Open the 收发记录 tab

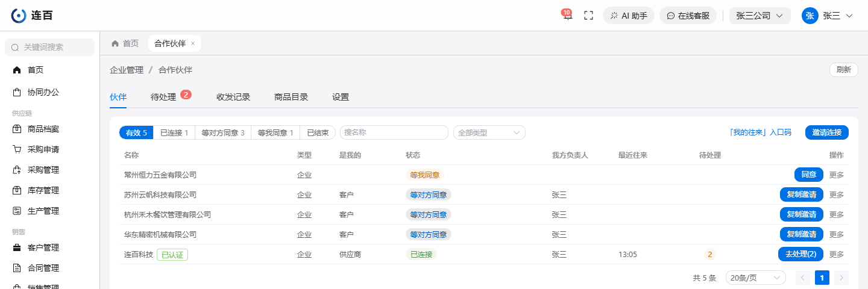tap(233, 97)
